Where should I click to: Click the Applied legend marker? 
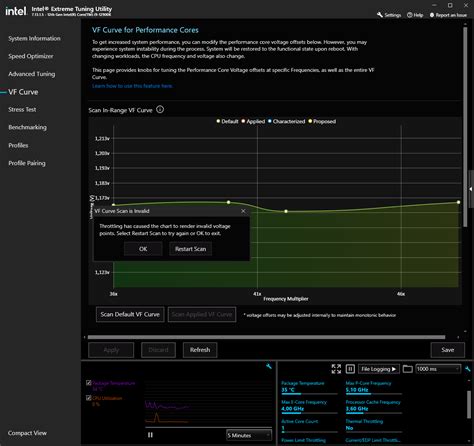(243, 121)
